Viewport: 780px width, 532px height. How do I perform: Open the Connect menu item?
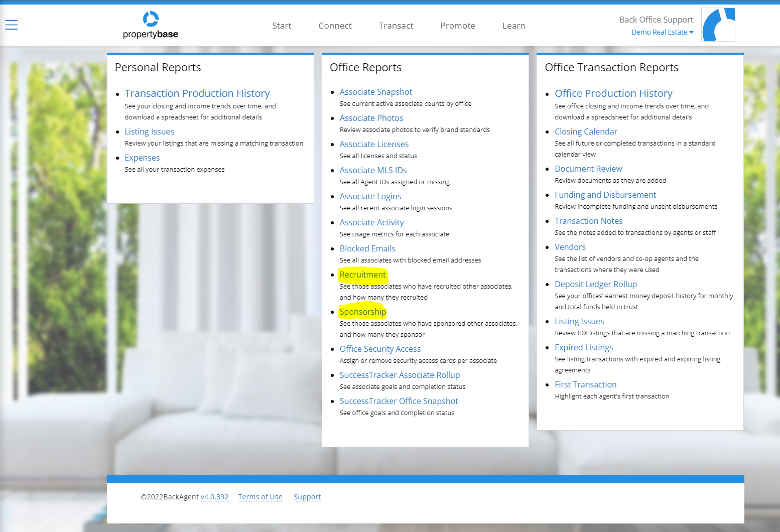(x=335, y=25)
